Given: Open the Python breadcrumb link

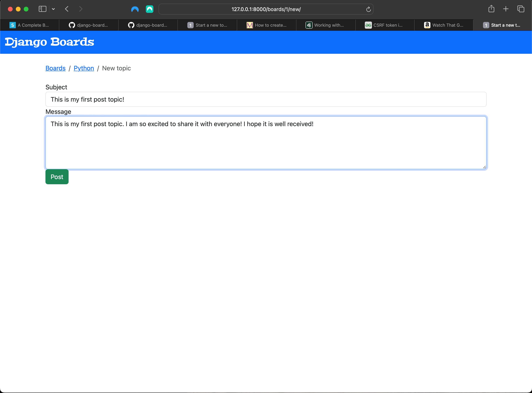Looking at the screenshot, I should [x=84, y=68].
